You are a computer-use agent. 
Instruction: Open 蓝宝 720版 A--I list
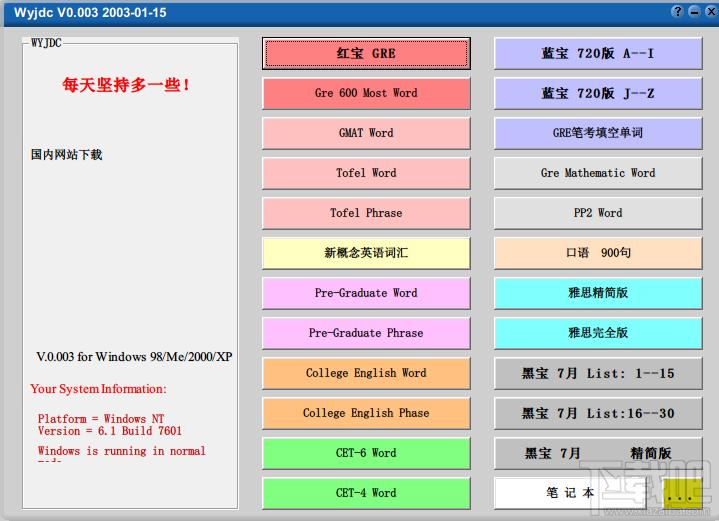(598, 54)
